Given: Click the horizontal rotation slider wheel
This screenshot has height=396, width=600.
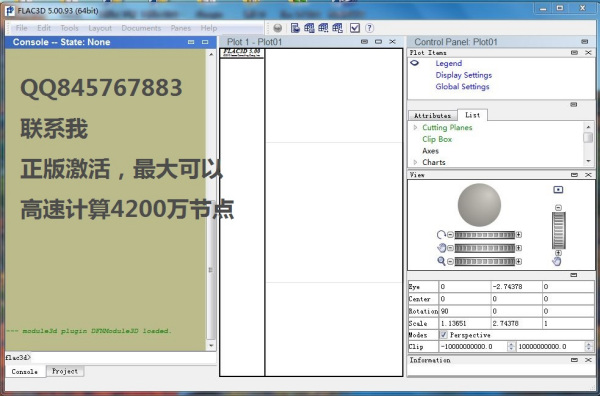Looking at the screenshot, I should point(484,235).
